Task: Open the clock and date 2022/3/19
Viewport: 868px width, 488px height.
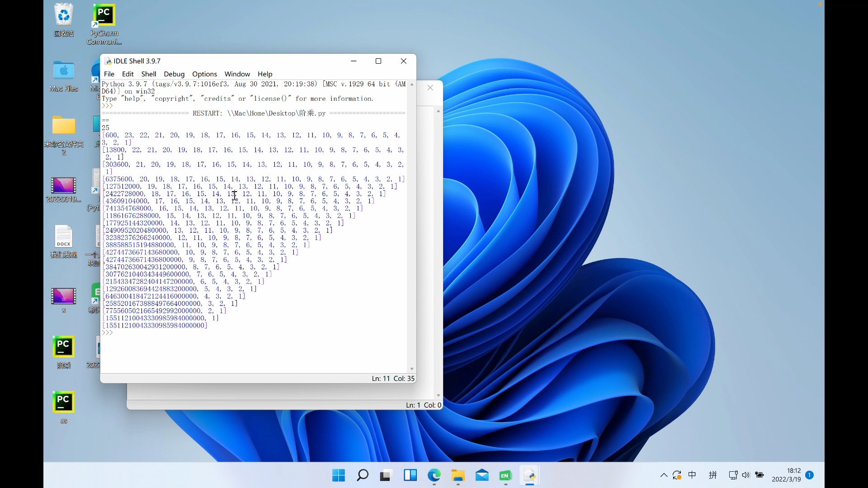Action: (787, 475)
